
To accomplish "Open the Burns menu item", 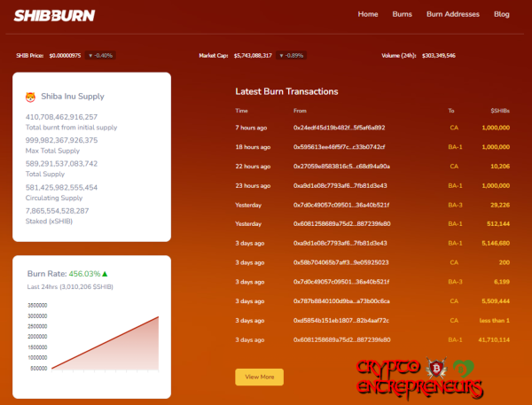I will tap(402, 14).
